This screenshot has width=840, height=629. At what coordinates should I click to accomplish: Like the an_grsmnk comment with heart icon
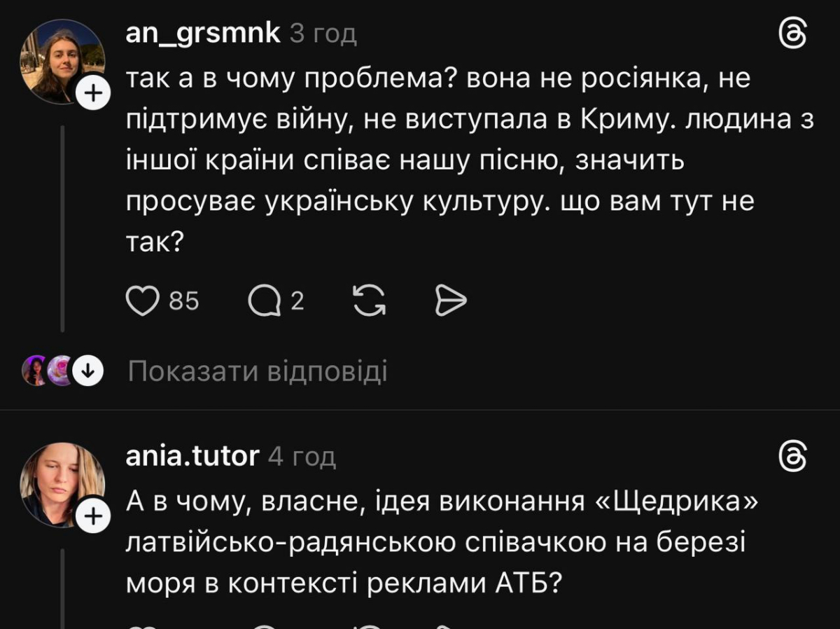pyautogui.click(x=142, y=301)
